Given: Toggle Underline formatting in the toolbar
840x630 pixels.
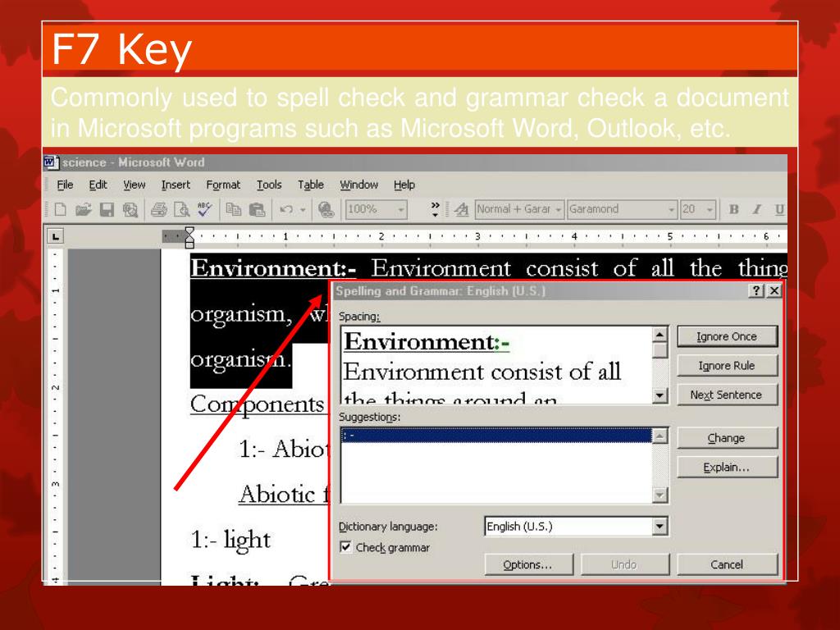Looking at the screenshot, I should click(779, 209).
